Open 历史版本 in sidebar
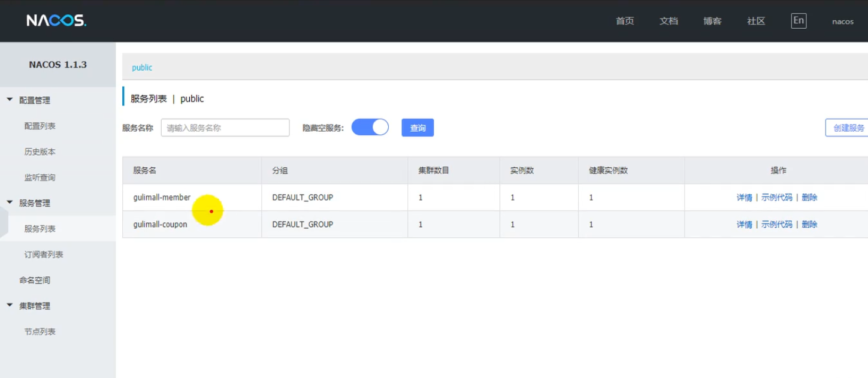 pos(40,152)
